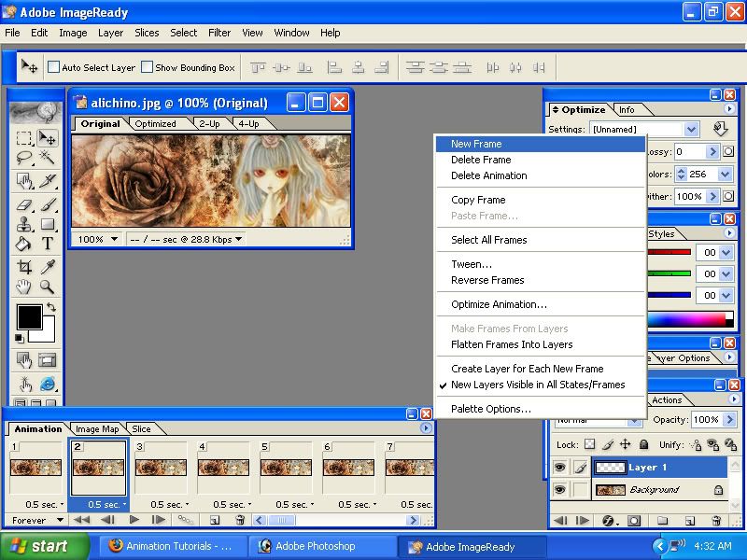
Task: Select animation frame 4 thumbnail
Action: coord(223,468)
